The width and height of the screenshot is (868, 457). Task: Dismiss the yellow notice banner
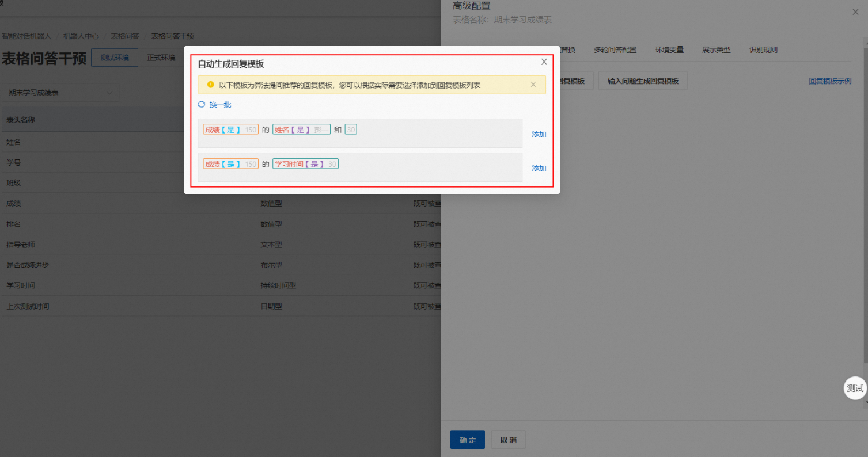coord(533,85)
